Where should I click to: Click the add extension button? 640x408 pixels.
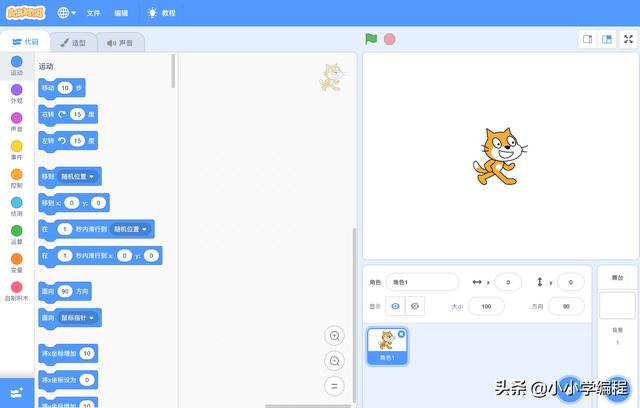coord(17,393)
